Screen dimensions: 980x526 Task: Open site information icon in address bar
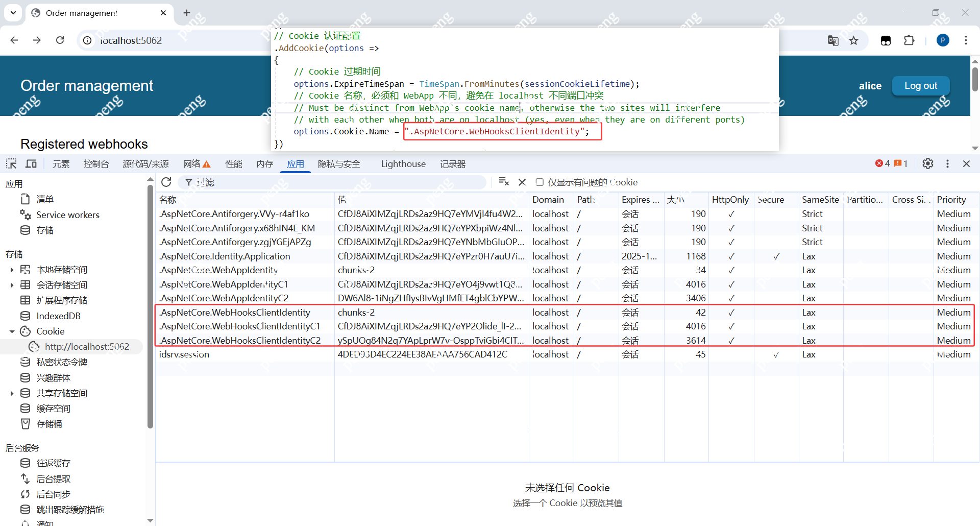pos(88,40)
